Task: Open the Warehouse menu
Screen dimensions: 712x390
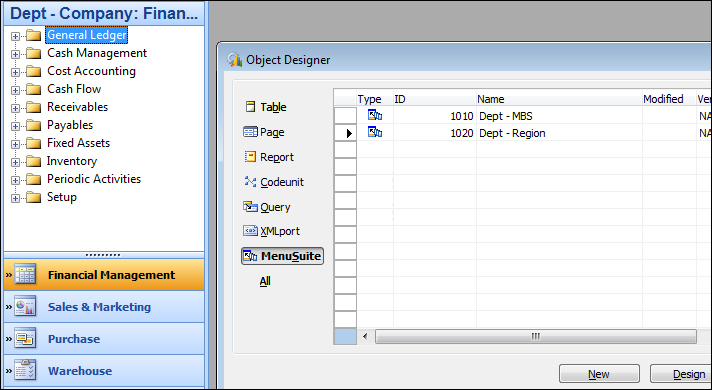Action: pos(104,370)
